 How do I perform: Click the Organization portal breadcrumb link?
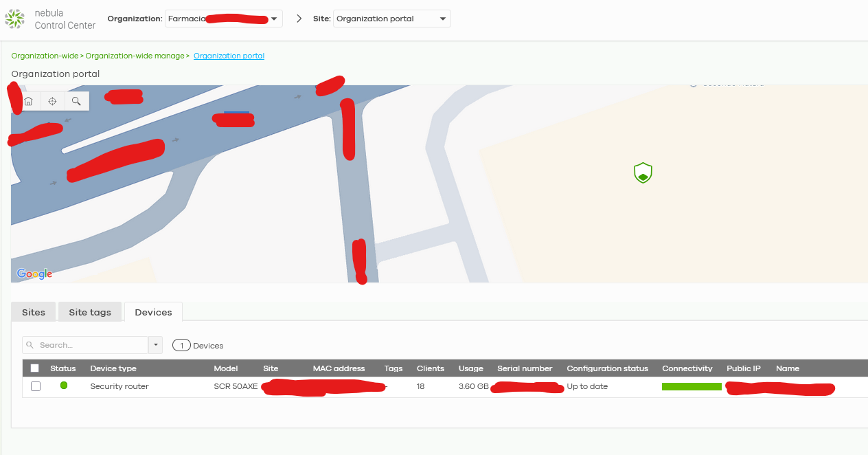point(229,56)
